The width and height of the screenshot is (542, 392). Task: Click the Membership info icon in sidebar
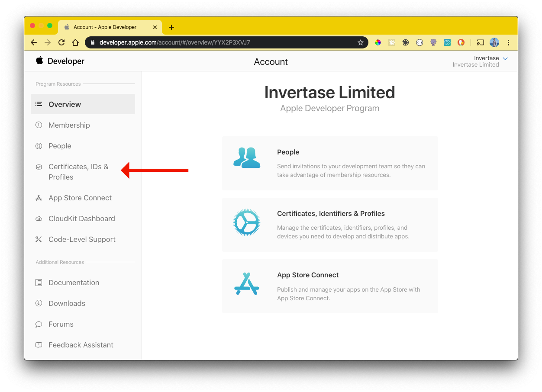39,125
